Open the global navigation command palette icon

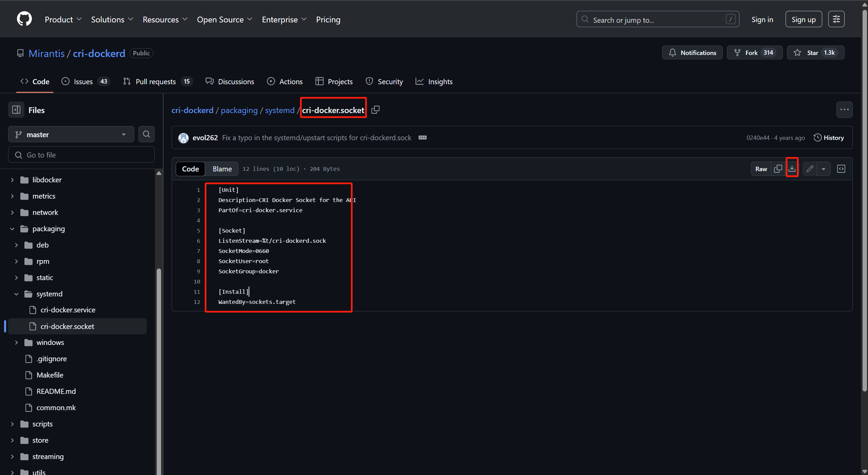coord(836,19)
